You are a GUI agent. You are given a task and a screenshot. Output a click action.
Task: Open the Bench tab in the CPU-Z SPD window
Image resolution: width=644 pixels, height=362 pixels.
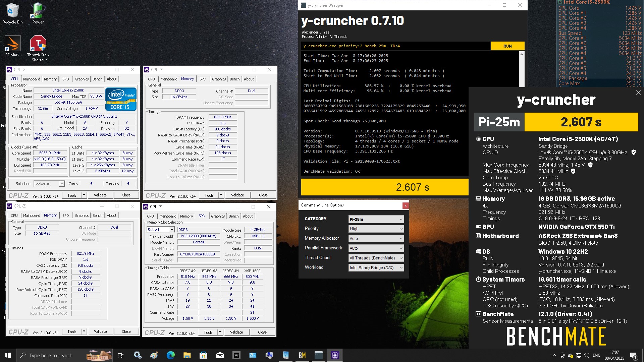(234, 216)
